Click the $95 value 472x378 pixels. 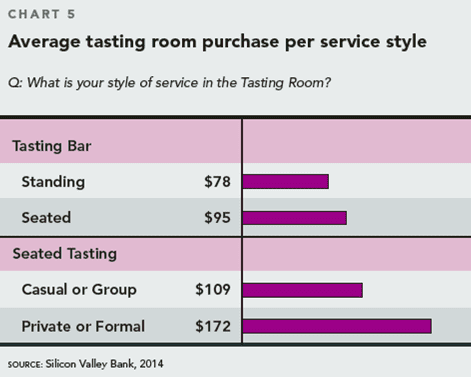(x=217, y=218)
